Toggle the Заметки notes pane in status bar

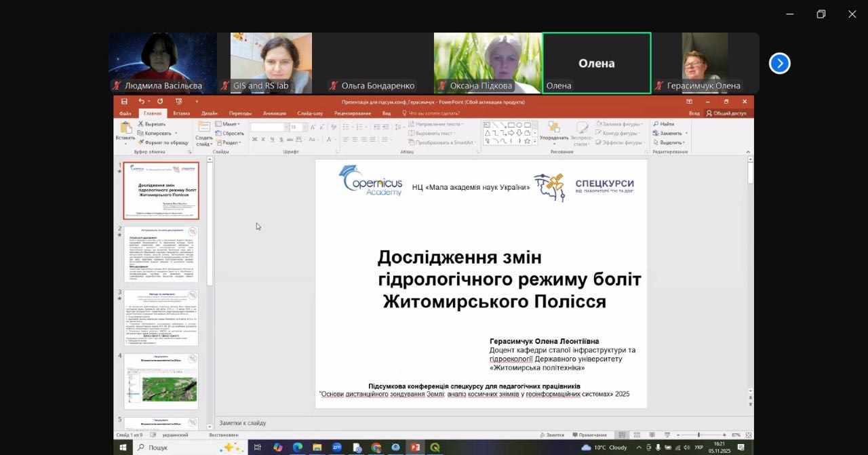[551, 435]
